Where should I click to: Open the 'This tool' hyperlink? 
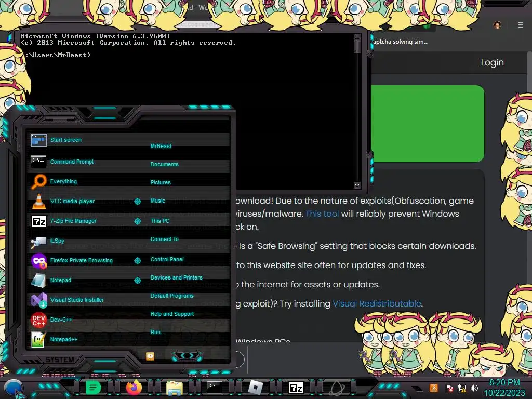(x=322, y=214)
